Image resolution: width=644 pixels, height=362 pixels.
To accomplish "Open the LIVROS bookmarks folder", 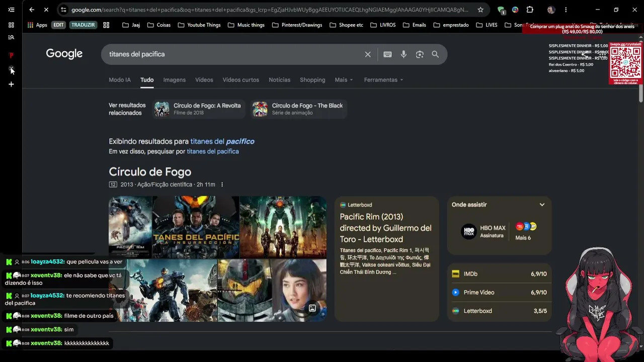I will 383,25.
